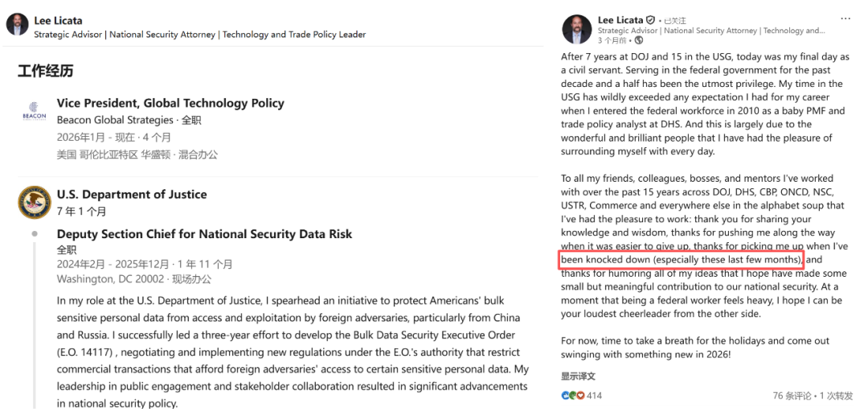Image resolution: width=868 pixels, height=416 pixels.
Task: Click the 工作经历 section heading
Action: (x=45, y=71)
